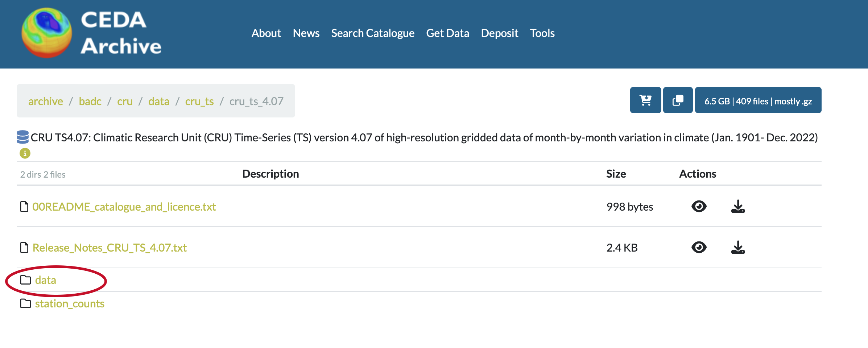
Task: Go to the About page
Action: (266, 33)
